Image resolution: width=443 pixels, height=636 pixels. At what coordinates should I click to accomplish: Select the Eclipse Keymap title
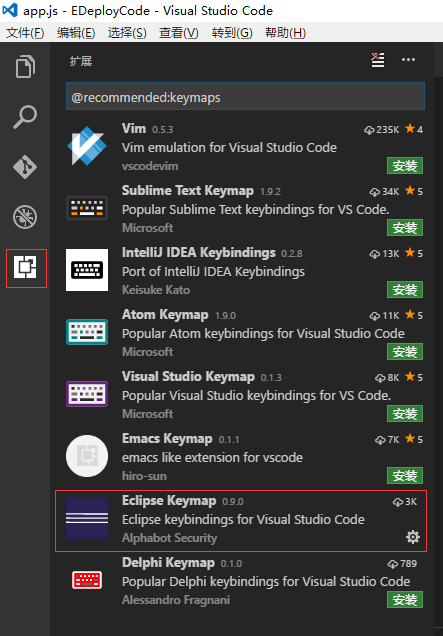pos(169,501)
